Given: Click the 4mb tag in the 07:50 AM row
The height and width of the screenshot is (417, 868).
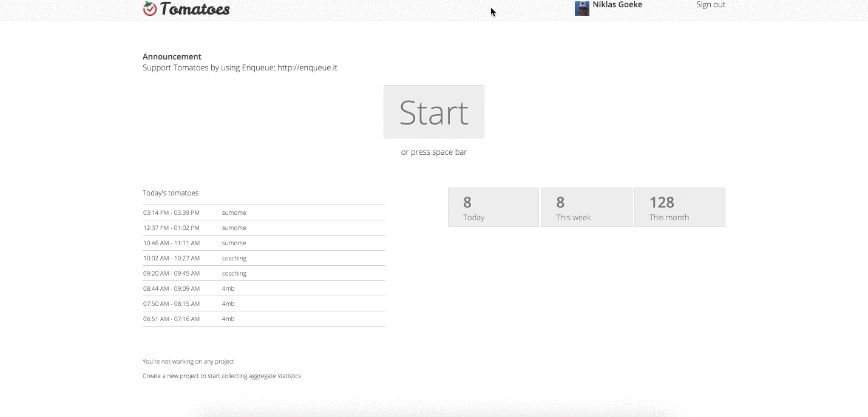Looking at the screenshot, I should pyautogui.click(x=228, y=304).
